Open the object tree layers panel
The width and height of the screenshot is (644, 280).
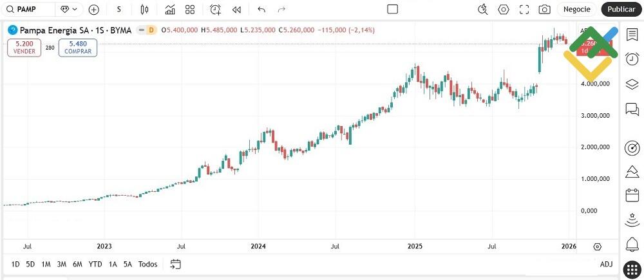point(632,84)
